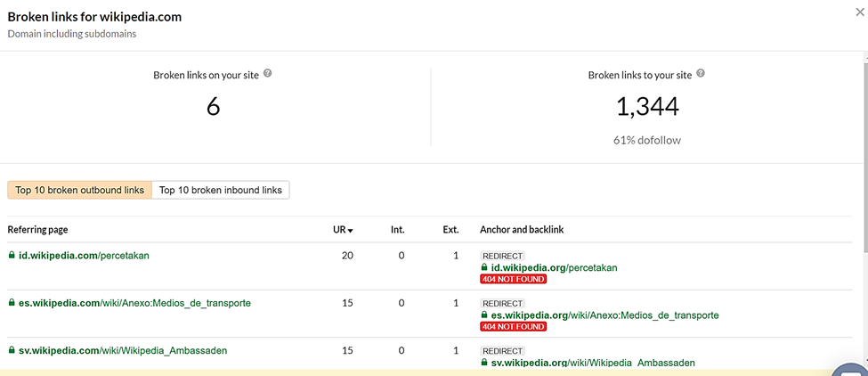The image size is (868, 376).
Task: Click UR value 15 in sv.wikipedia row
Action: pyautogui.click(x=347, y=350)
